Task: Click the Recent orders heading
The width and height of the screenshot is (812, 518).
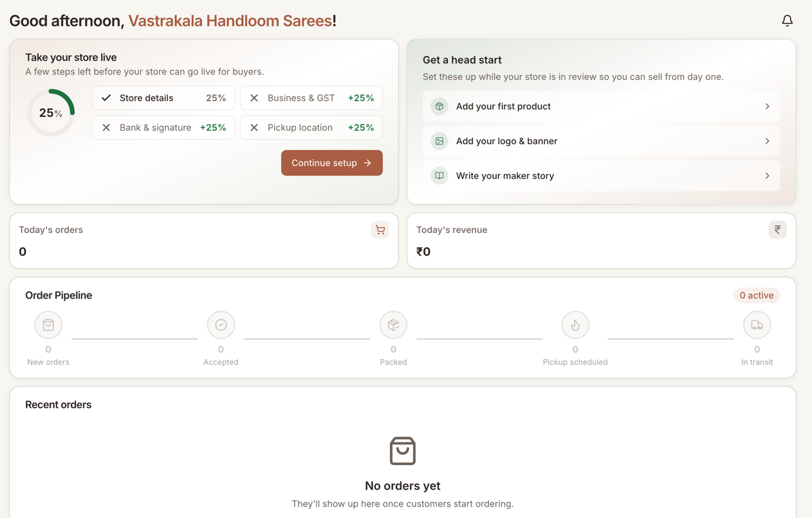Action: (x=58, y=405)
